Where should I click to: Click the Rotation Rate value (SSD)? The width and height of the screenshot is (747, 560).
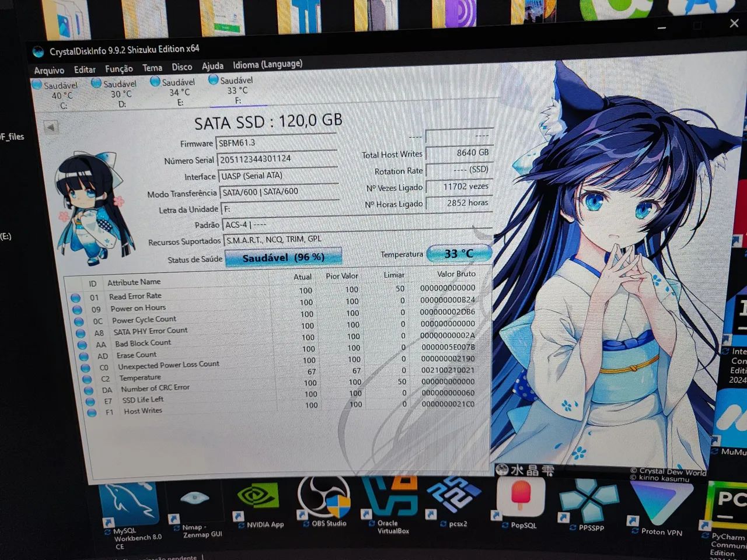[459, 170]
